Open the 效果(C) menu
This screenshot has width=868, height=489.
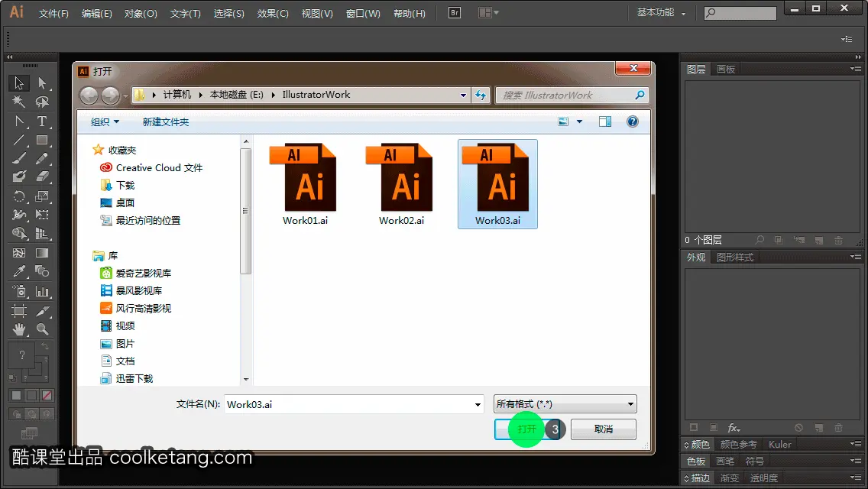coord(272,13)
